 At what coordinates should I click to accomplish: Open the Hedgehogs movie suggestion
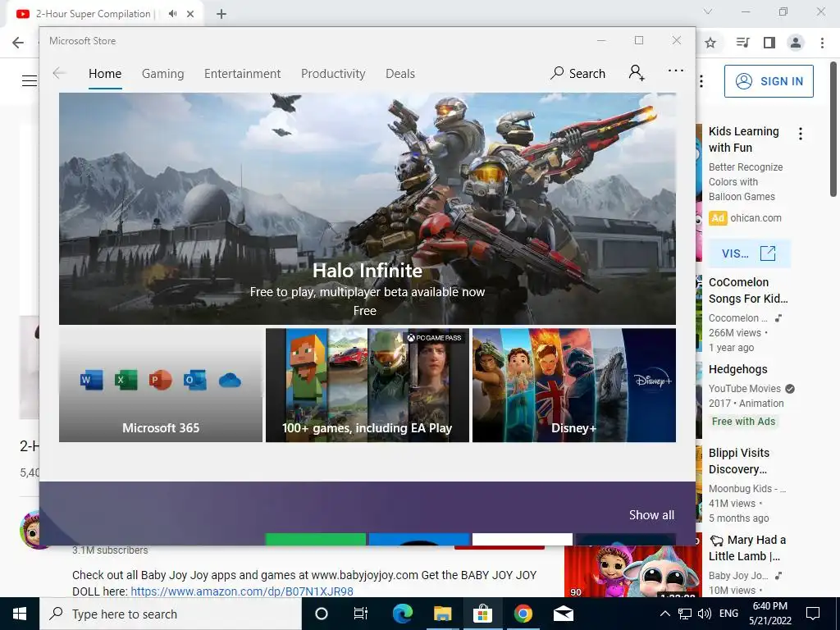coord(737,369)
